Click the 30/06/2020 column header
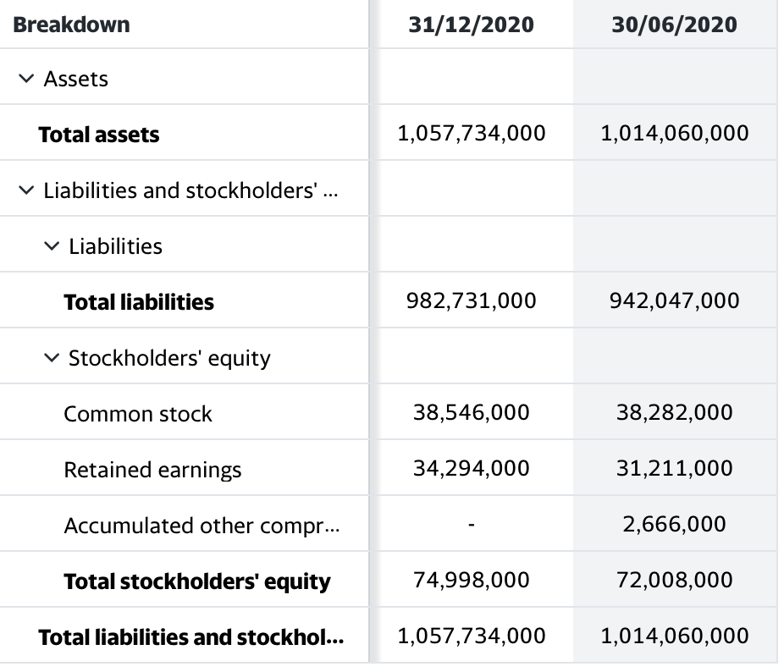This screenshot has height=672, width=784. click(x=674, y=25)
